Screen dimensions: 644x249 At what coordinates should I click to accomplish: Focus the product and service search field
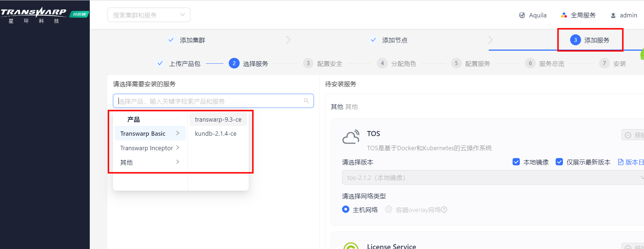(x=213, y=101)
